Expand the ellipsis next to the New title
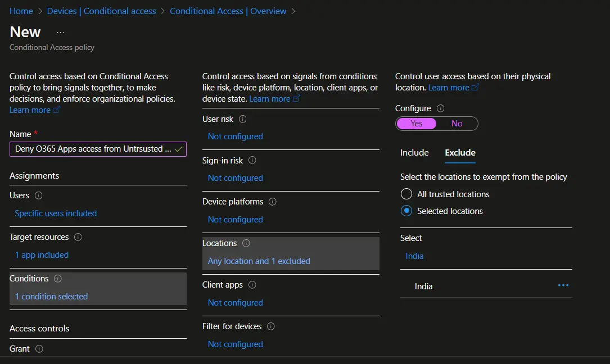The height and width of the screenshot is (364, 610). (60, 33)
